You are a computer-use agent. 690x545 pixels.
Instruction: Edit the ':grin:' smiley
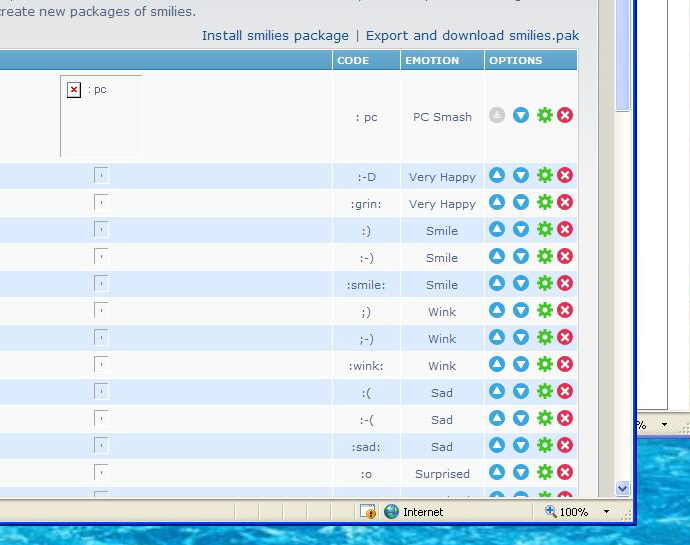(545, 202)
